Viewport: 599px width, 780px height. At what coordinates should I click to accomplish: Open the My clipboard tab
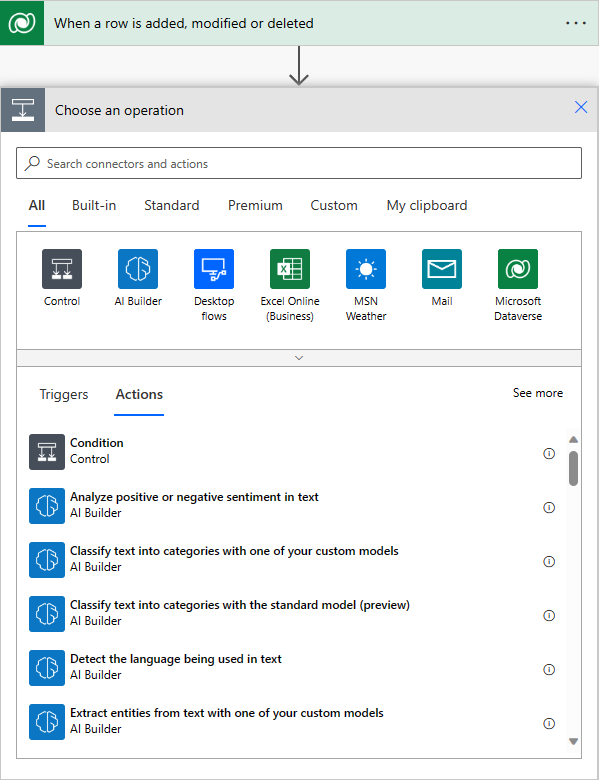pyautogui.click(x=427, y=205)
